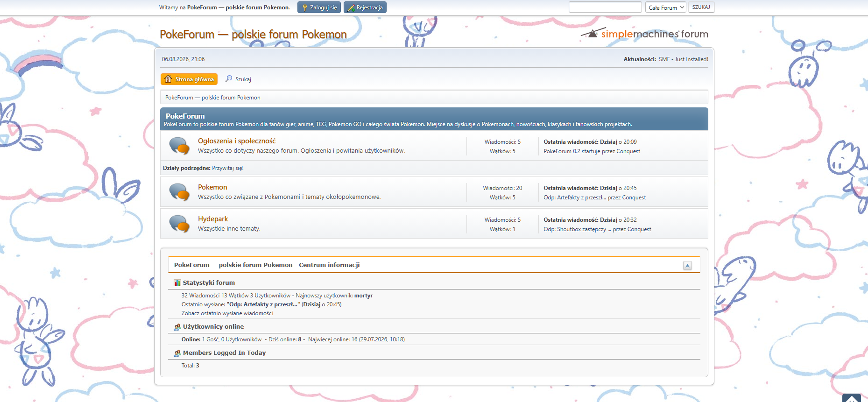The image size is (868, 402).
Task: Click the Members Logged In Today icon
Action: [177, 353]
